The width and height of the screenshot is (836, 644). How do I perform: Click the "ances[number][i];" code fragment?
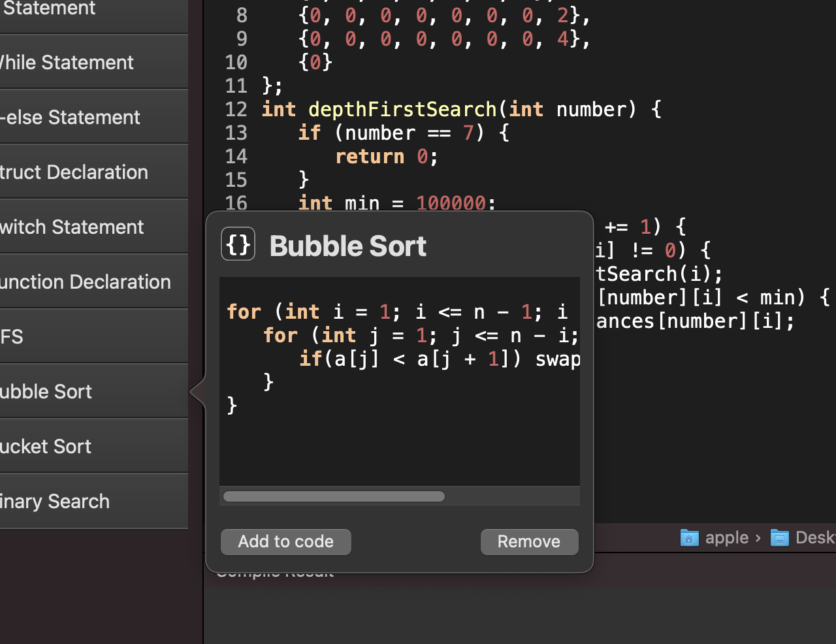696,321
